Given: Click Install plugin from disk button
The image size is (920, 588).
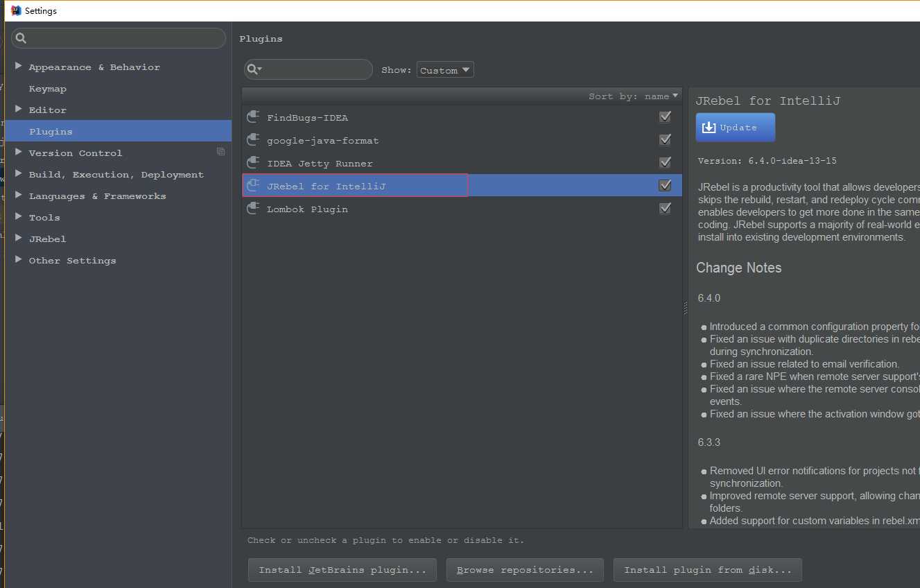Looking at the screenshot, I should (708, 570).
